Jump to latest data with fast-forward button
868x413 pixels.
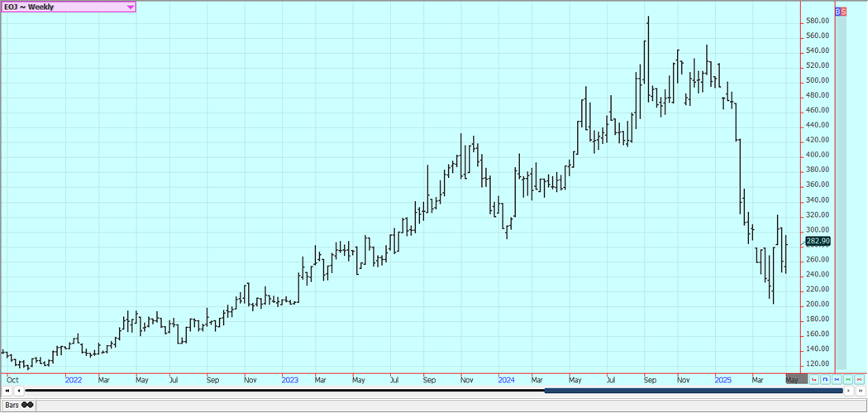point(861,391)
